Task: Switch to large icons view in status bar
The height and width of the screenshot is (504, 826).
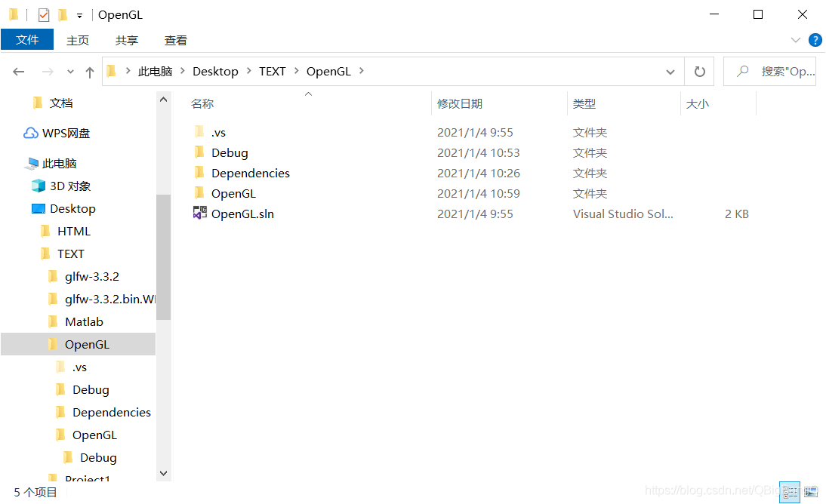Action: click(811, 493)
